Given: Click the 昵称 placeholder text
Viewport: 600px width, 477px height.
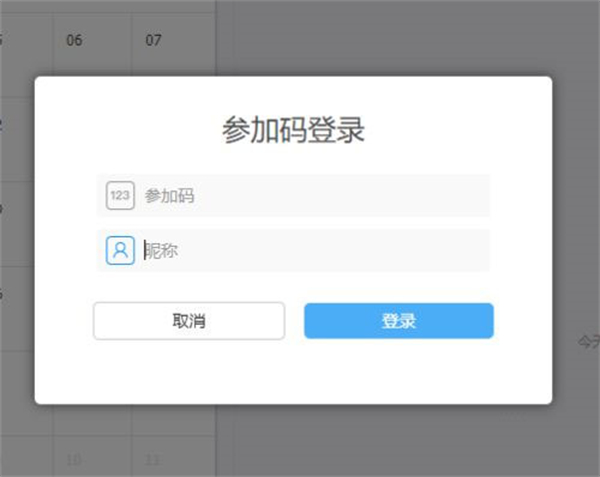Looking at the screenshot, I should [x=161, y=250].
